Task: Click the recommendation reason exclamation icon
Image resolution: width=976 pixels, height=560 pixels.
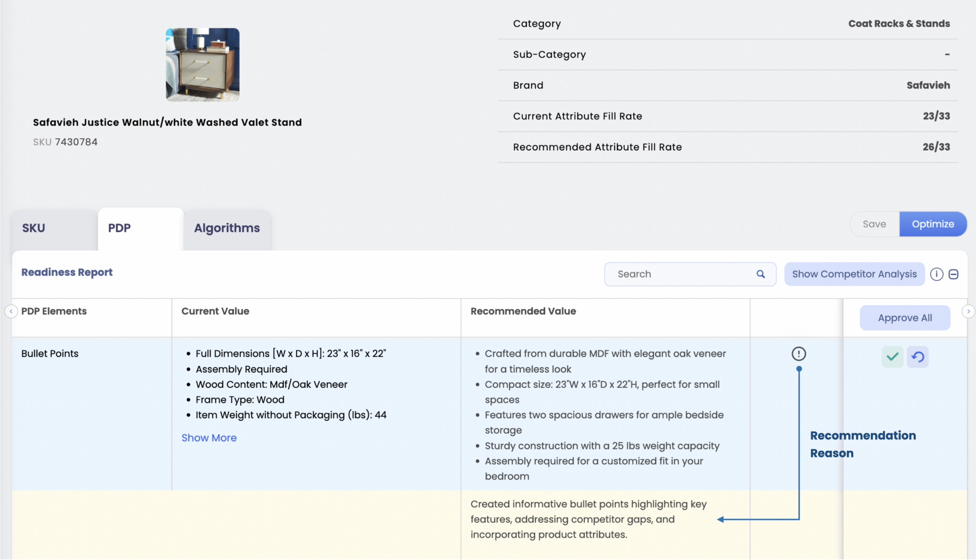Action: 799,354
